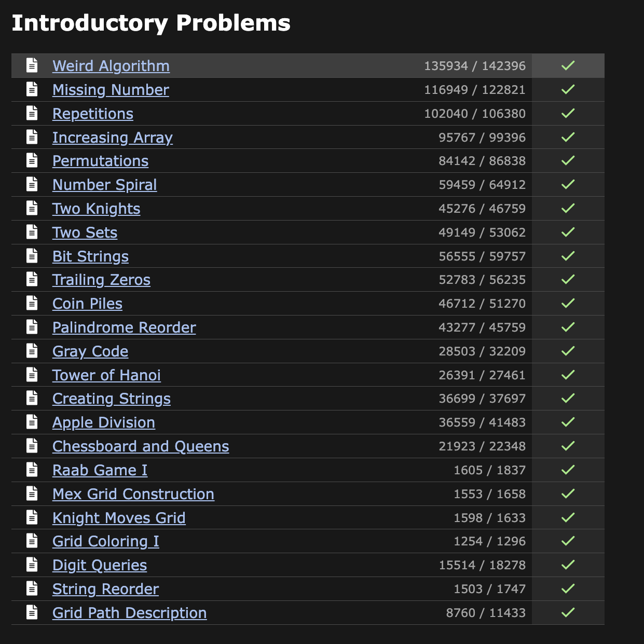Click the file icon next to Missing Number
This screenshot has height=644, width=644.
32,89
